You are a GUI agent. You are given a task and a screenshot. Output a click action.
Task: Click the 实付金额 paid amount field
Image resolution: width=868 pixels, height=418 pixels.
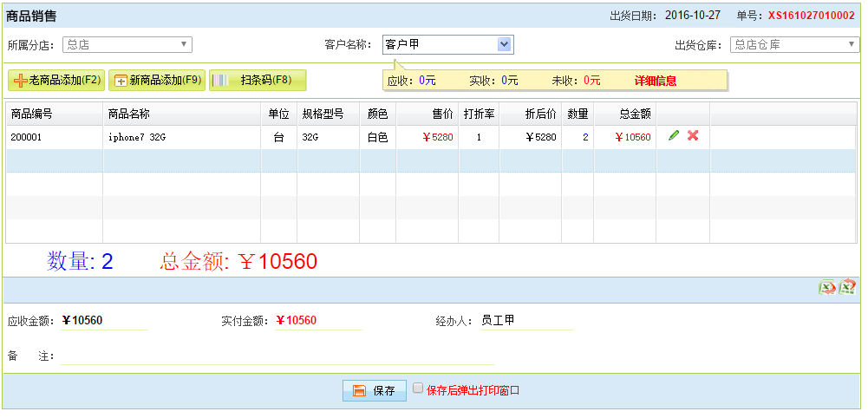point(317,321)
